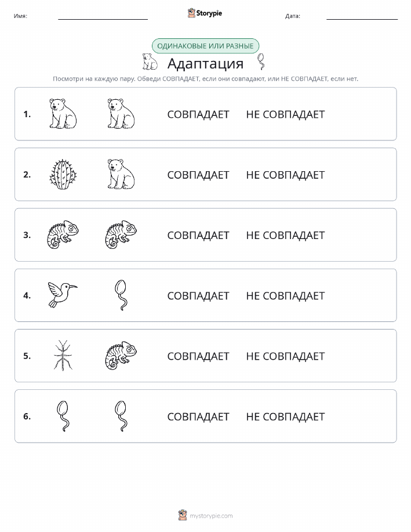This screenshot has width=411, height=532.
Task: Choose СОВПАДАЕТ for row 3
Action: [x=198, y=235]
